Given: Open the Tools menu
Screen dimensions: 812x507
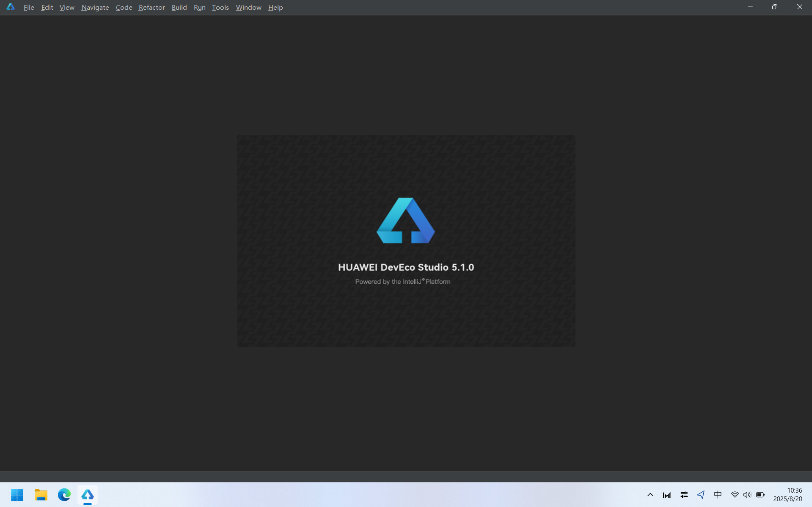Looking at the screenshot, I should (x=220, y=8).
